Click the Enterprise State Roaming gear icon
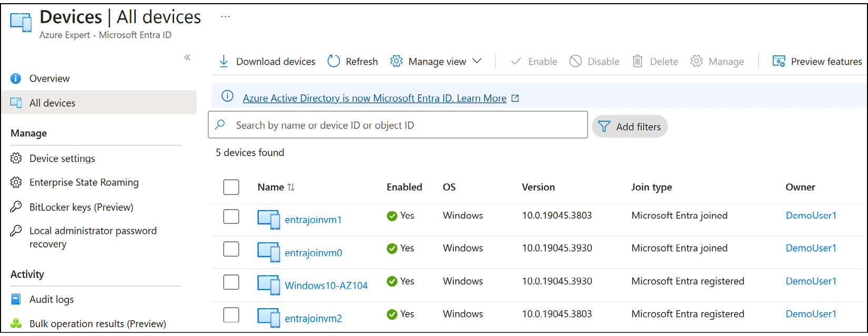This screenshot has height=336, width=868. tap(16, 182)
